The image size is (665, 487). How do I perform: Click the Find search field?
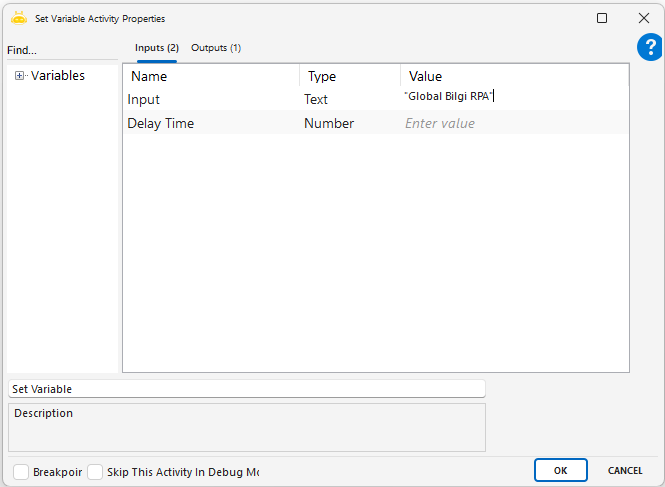coord(60,50)
